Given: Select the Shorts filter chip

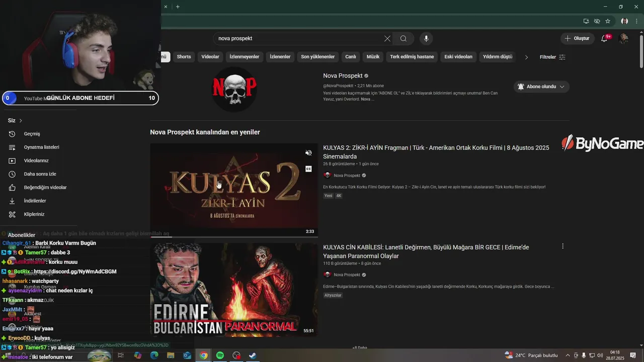Looking at the screenshot, I should [x=184, y=57].
